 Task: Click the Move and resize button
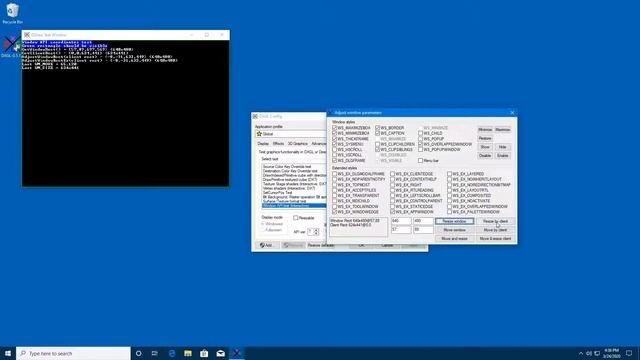[454, 238]
